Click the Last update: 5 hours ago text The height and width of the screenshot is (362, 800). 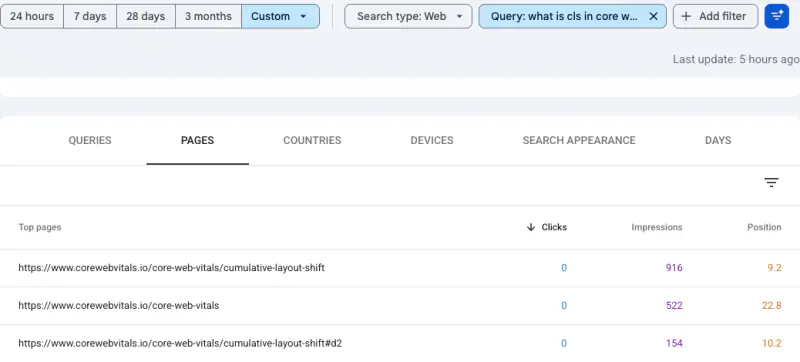pyautogui.click(x=736, y=59)
